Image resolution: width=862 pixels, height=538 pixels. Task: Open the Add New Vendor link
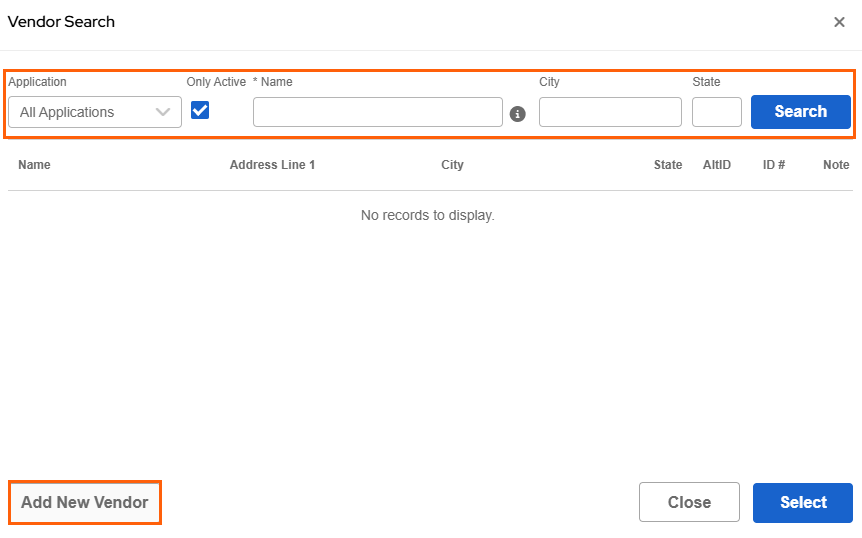point(85,502)
